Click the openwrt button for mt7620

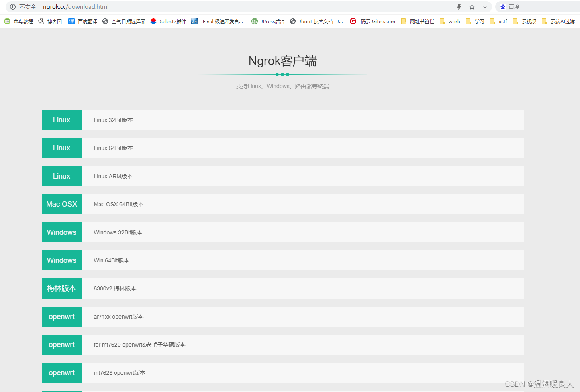pos(62,345)
